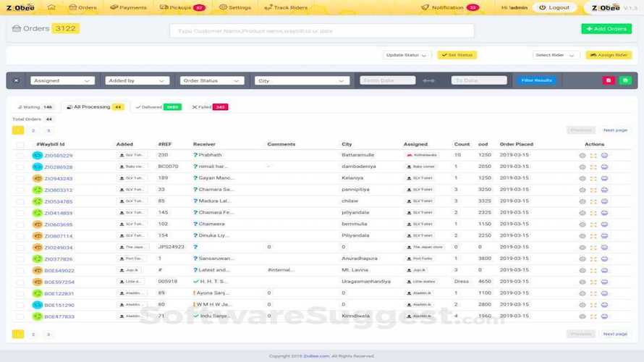Image resolution: width=644 pixels, height=362 pixels.
Task: Focus the orders search field
Action: point(321,31)
